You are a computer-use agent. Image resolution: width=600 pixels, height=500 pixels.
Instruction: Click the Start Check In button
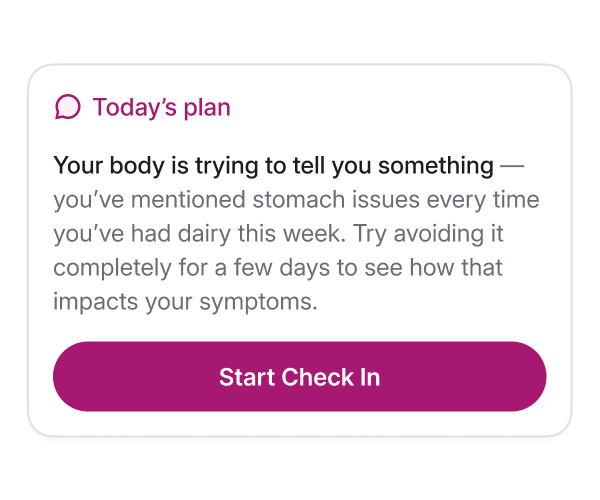(300, 376)
